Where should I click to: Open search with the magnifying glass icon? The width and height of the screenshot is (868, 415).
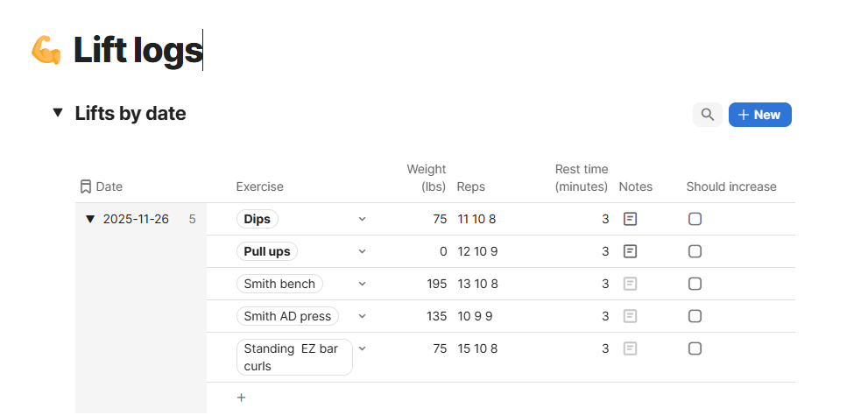pos(708,115)
